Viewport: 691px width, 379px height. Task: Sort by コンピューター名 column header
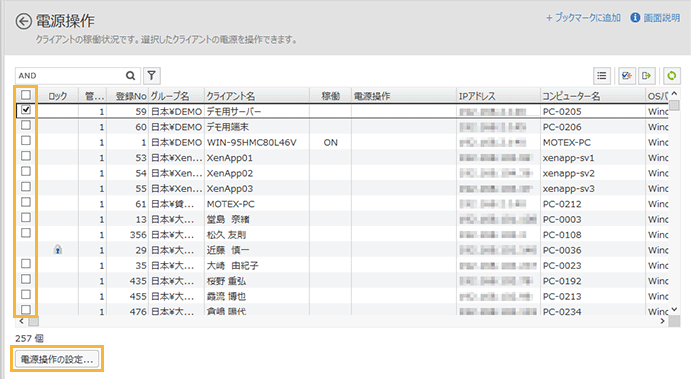click(593, 96)
